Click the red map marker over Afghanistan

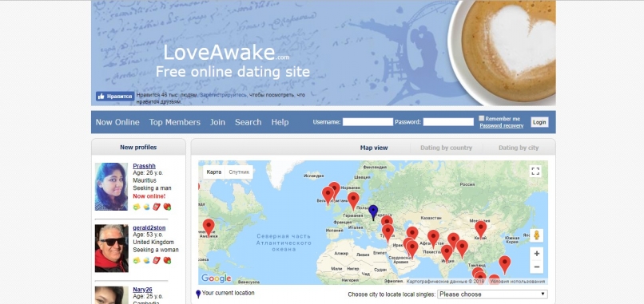click(433, 239)
